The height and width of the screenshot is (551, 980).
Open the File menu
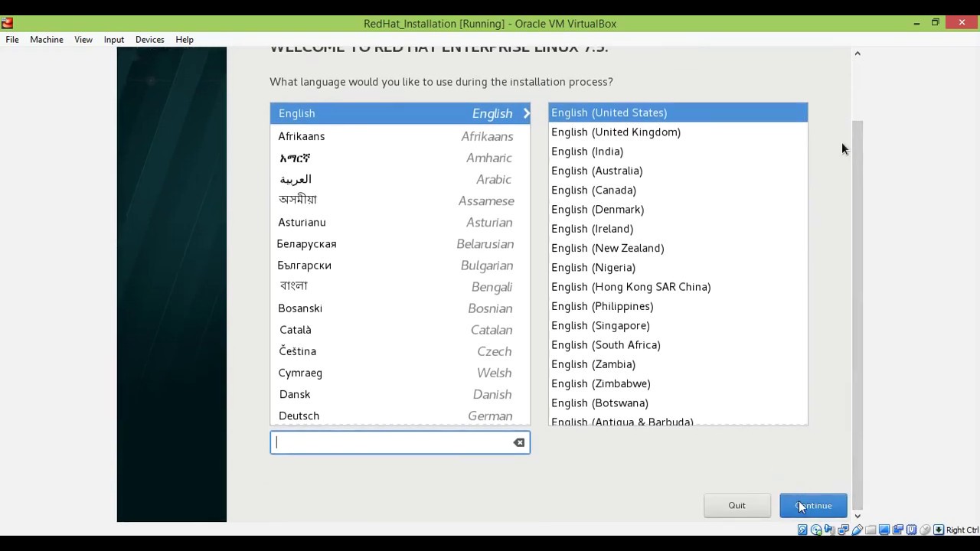[12, 40]
